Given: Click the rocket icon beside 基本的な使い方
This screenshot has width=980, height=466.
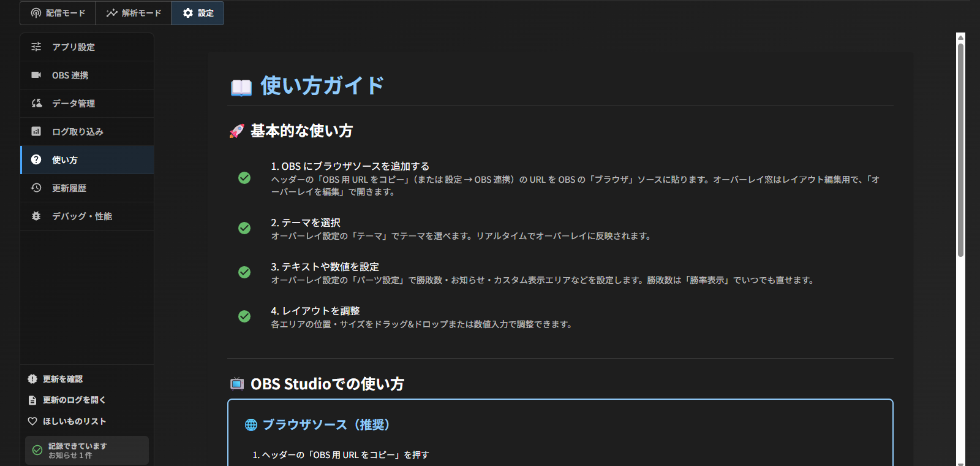Looking at the screenshot, I should point(236,131).
